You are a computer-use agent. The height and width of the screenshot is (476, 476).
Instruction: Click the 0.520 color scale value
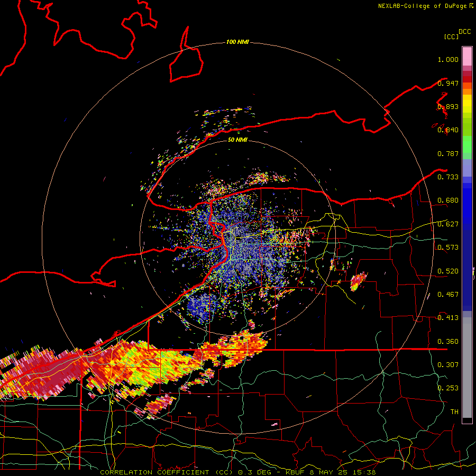[448, 271]
